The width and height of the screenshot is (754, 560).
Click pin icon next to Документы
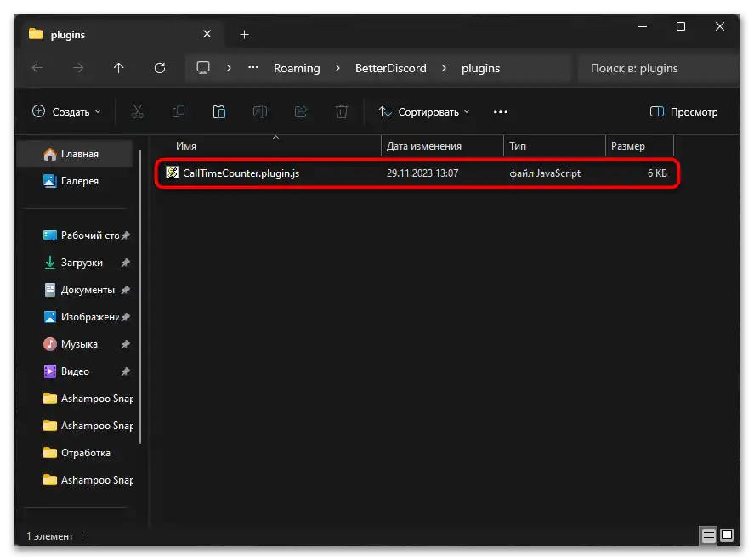point(126,290)
